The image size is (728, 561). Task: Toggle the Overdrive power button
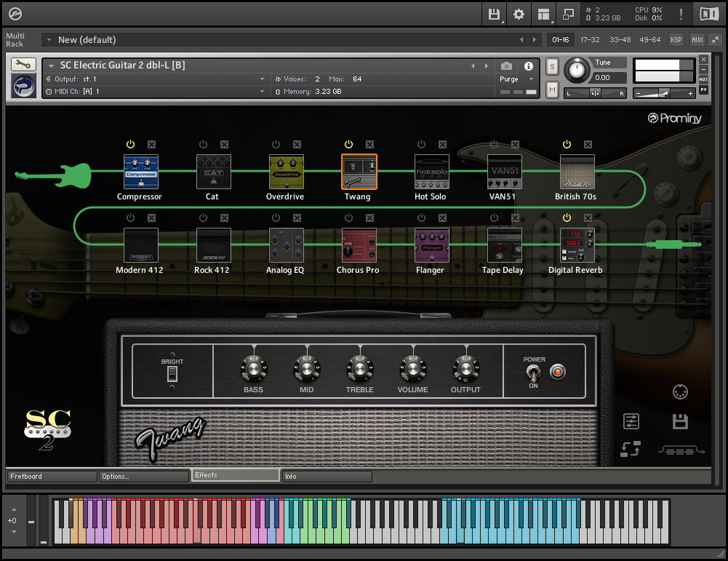tap(276, 144)
